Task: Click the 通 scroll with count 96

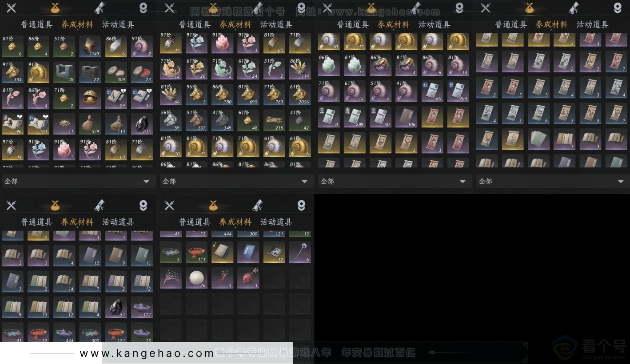Action: click(x=12, y=124)
